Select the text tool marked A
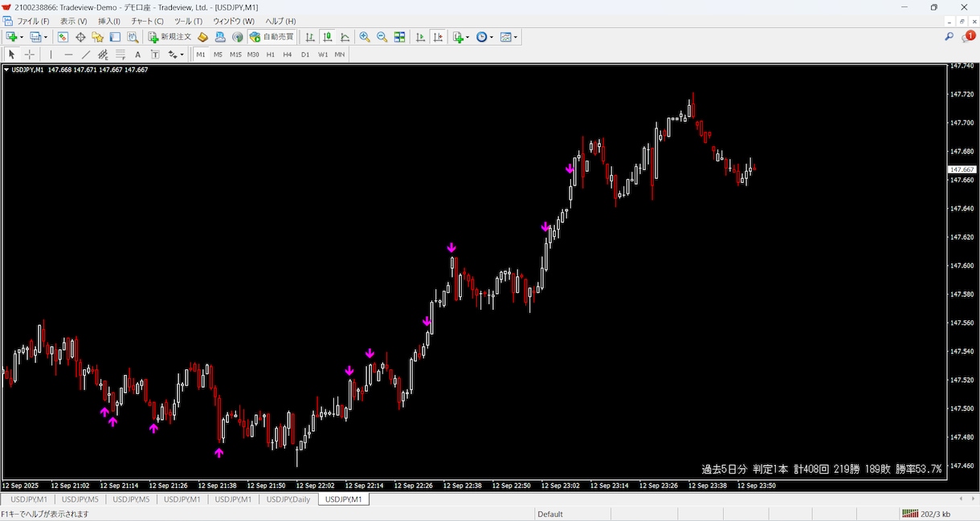 point(138,55)
